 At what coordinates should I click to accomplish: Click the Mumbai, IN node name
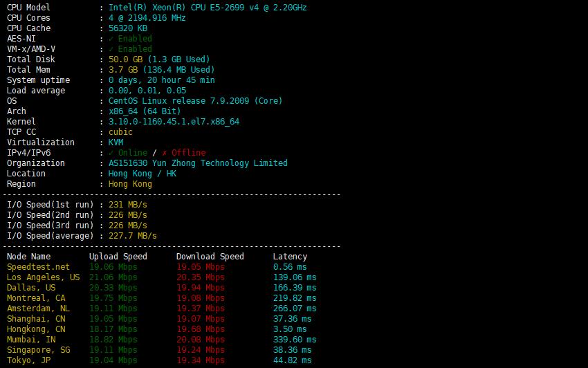31,340
